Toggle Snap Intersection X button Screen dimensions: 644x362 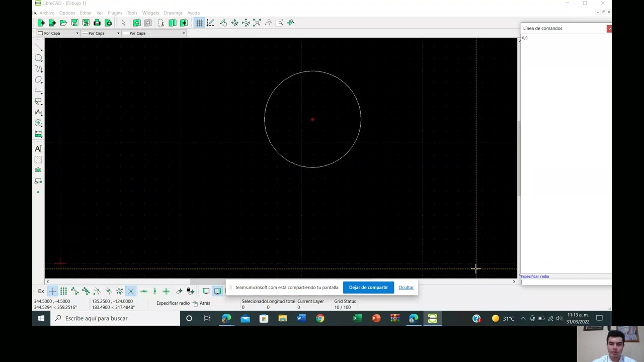[131, 291]
